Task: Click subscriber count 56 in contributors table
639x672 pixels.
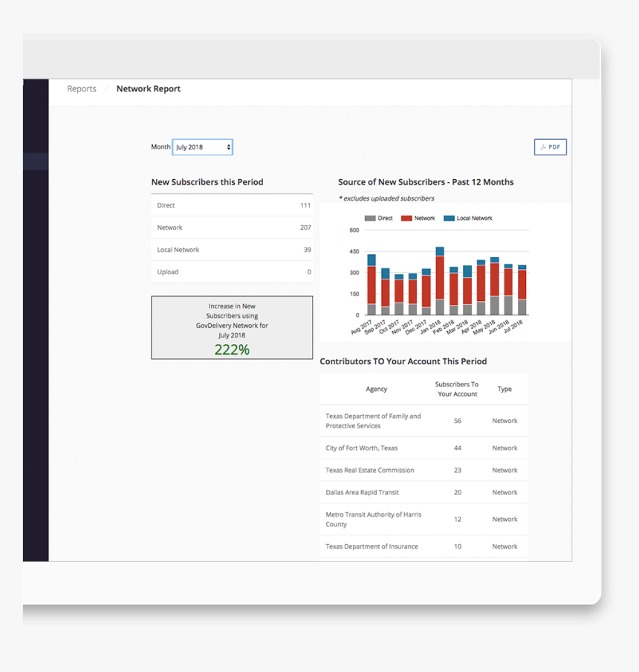Action: point(458,421)
